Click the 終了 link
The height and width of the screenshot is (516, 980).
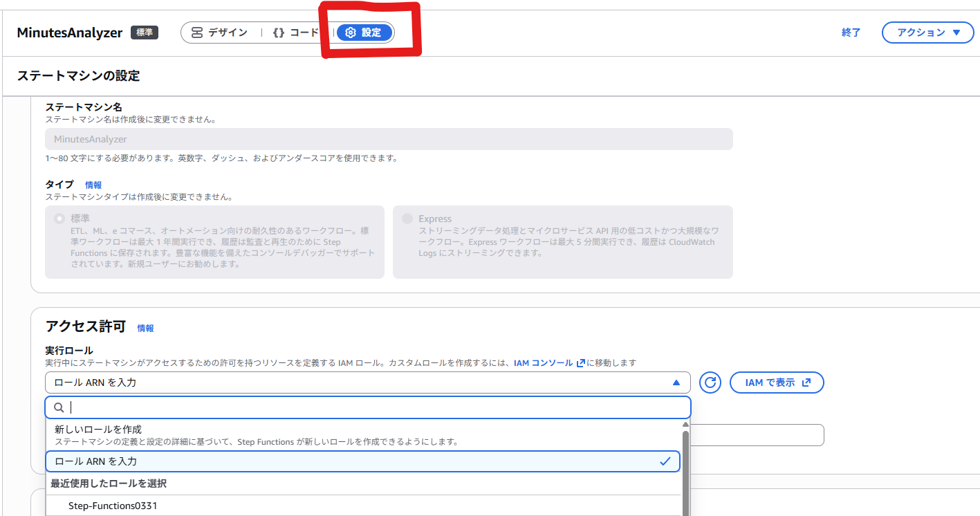(851, 33)
